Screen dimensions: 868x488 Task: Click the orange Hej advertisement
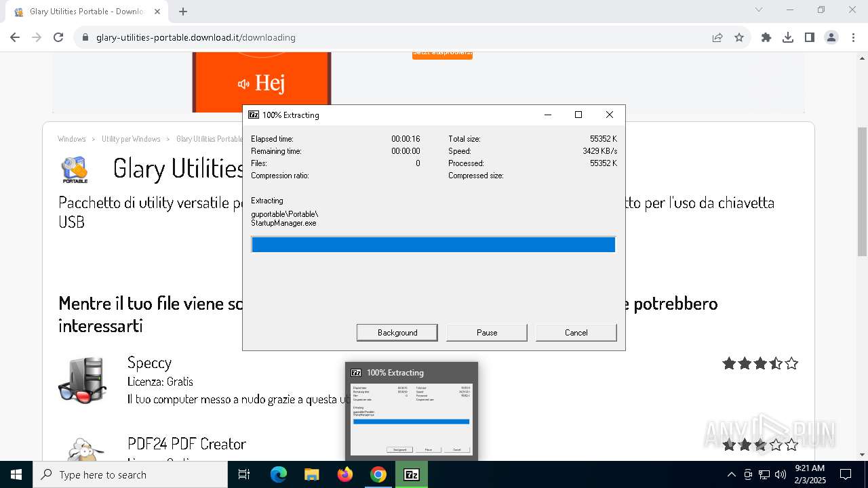tap(262, 82)
